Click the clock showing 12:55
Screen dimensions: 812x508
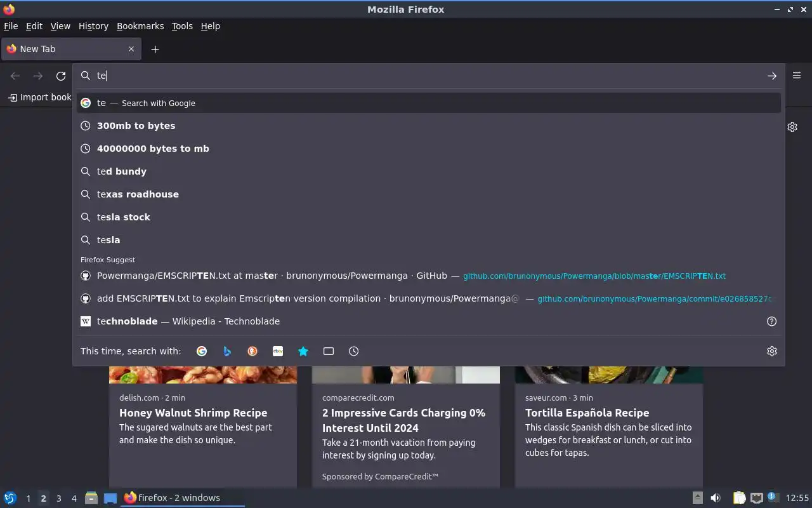797,498
